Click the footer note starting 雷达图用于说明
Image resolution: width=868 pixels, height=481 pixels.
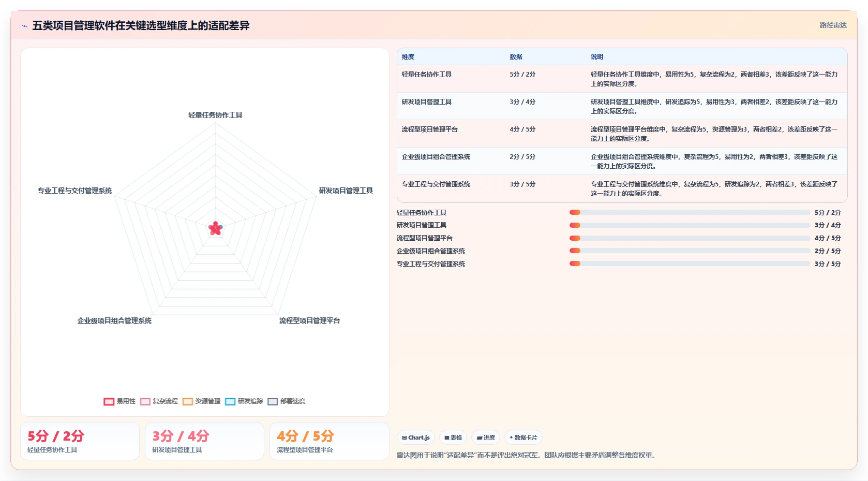click(527, 456)
